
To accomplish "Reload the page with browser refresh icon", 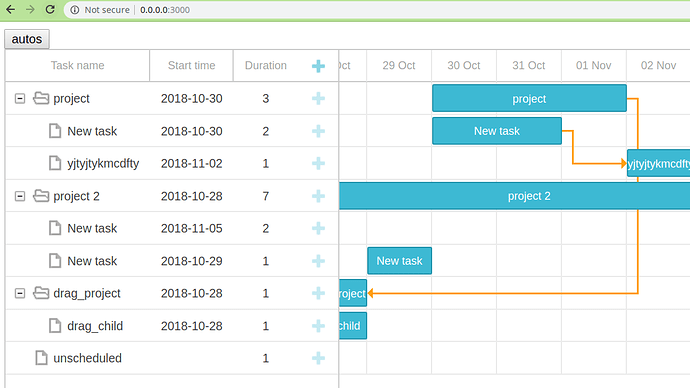I will (x=50, y=9).
